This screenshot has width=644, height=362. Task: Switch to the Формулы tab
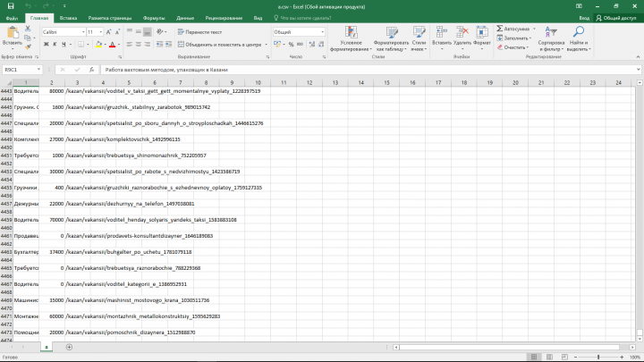[x=154, y=18]
